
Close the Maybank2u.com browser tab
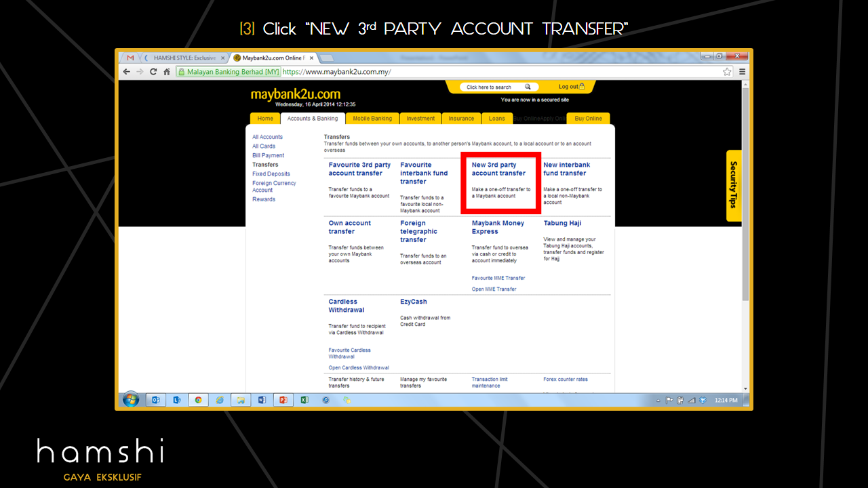pos(311,58)
